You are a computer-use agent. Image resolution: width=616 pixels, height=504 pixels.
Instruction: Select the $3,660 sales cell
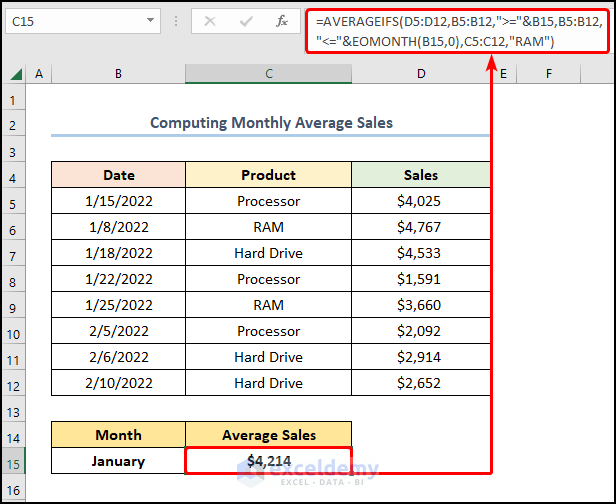[421, 304]
